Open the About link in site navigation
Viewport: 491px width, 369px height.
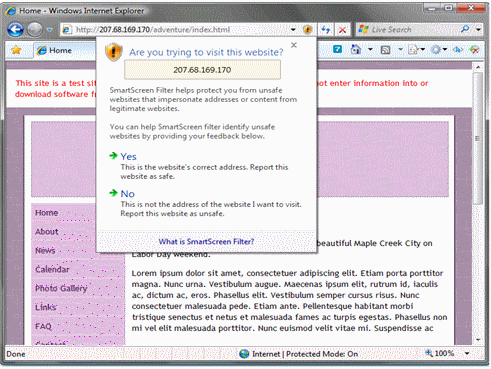point(47,231)
